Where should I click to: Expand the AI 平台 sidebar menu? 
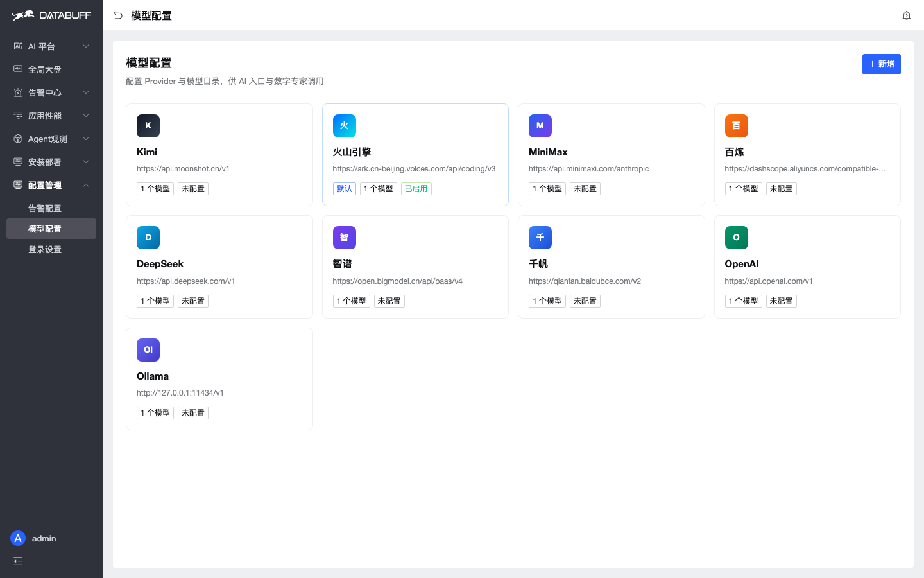[x=51, y=46]
